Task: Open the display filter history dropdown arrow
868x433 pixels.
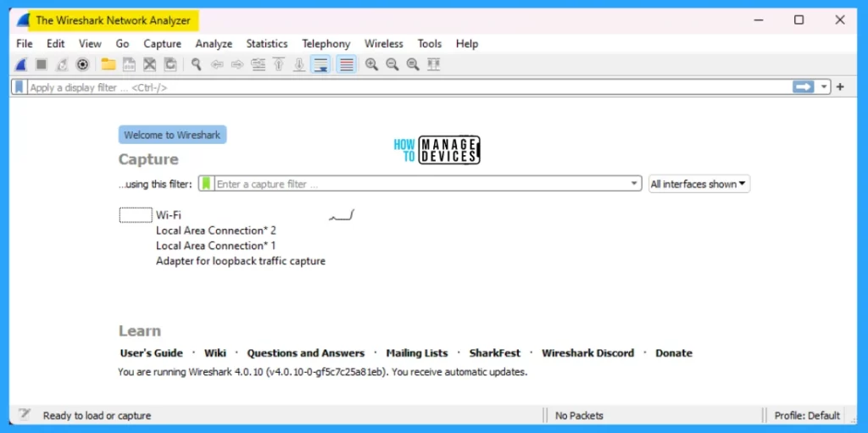Action: tap(824, 87)
